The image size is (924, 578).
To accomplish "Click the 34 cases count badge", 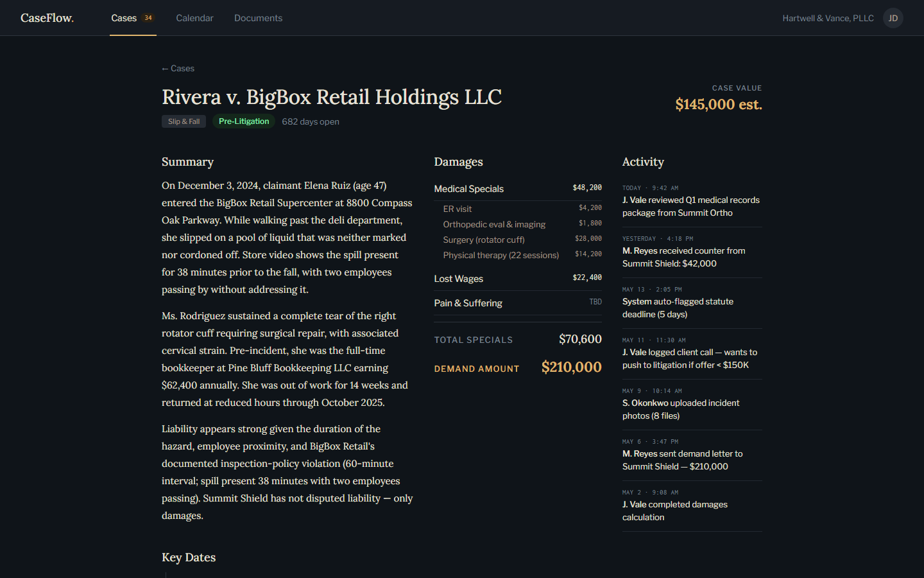I will [148, 18].
